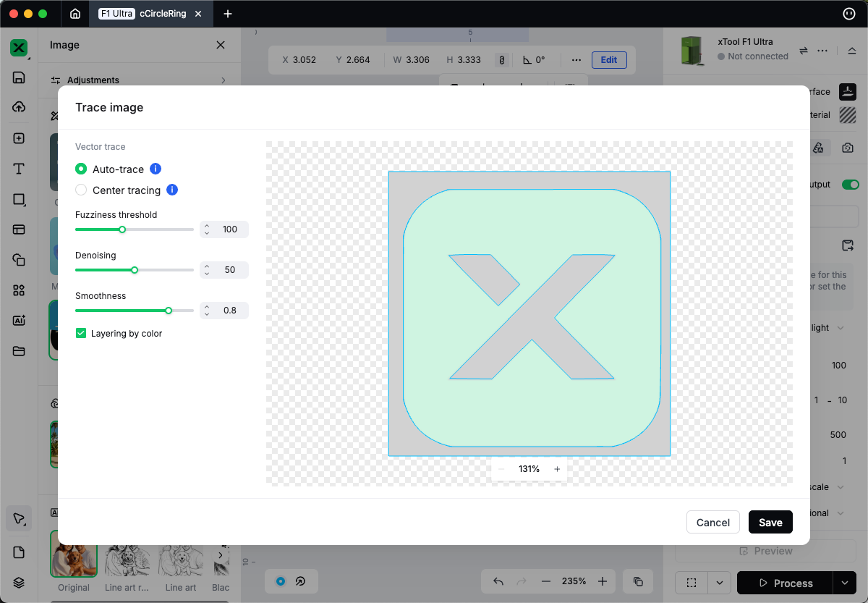Uncheck Layering by color checkbox
Screen dimensions: 868x603
[81, 334]
